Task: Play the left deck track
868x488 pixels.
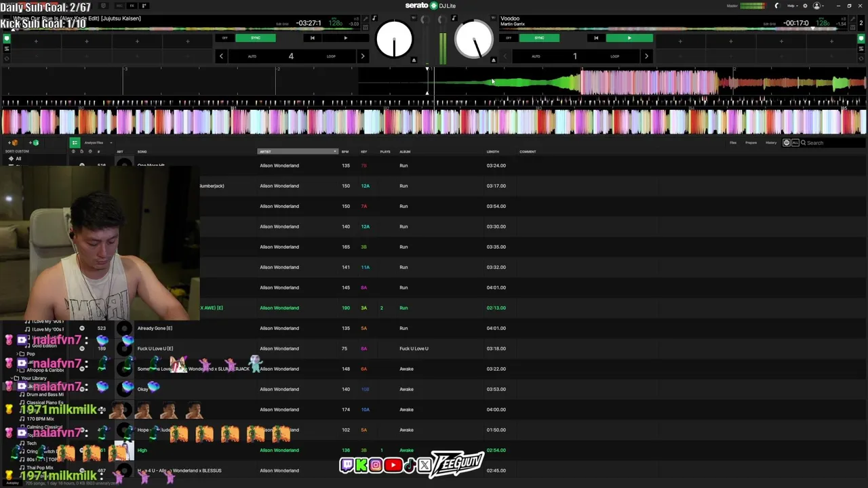Action: click(x=346, y=38)
